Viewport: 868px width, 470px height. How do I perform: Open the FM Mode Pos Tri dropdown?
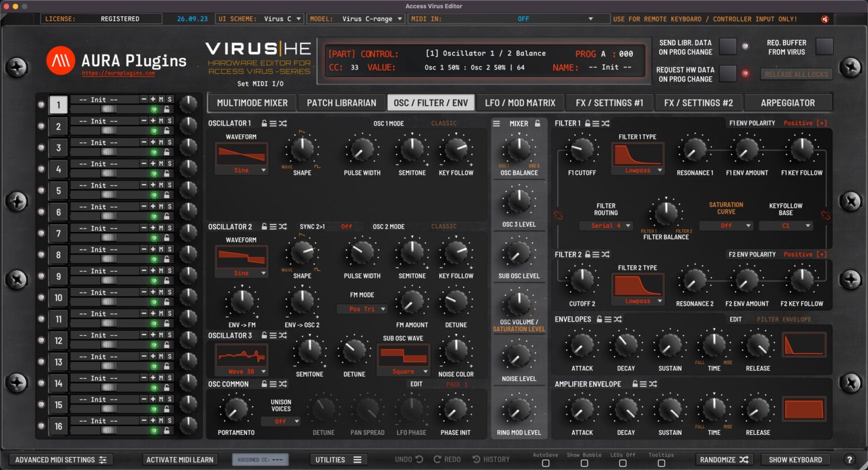tap(362, 309)
